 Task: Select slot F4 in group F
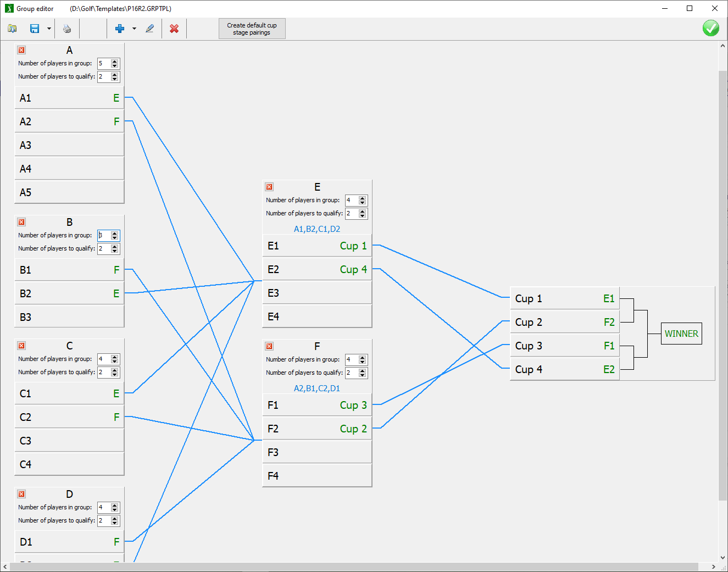click(317, 476)
